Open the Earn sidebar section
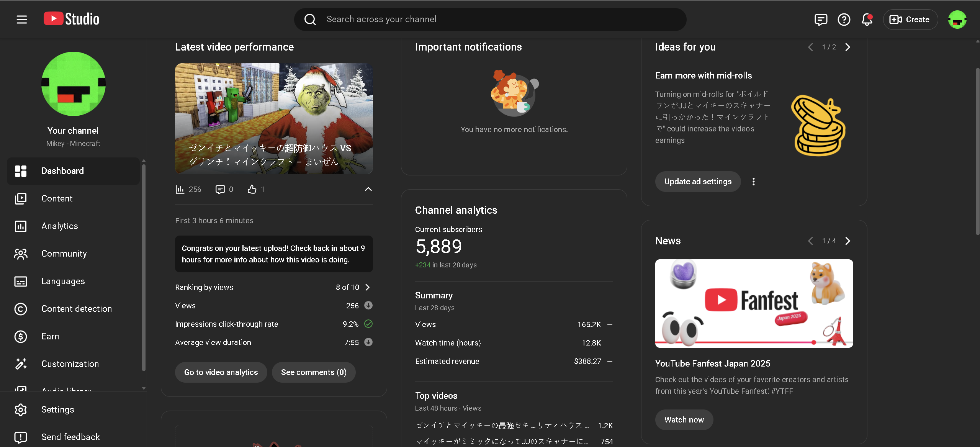 50,336
